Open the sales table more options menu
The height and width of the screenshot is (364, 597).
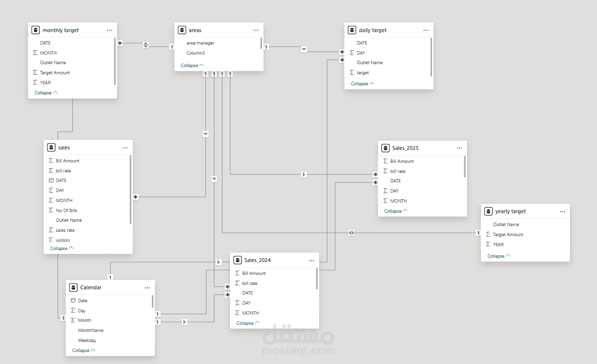(125, 148)
